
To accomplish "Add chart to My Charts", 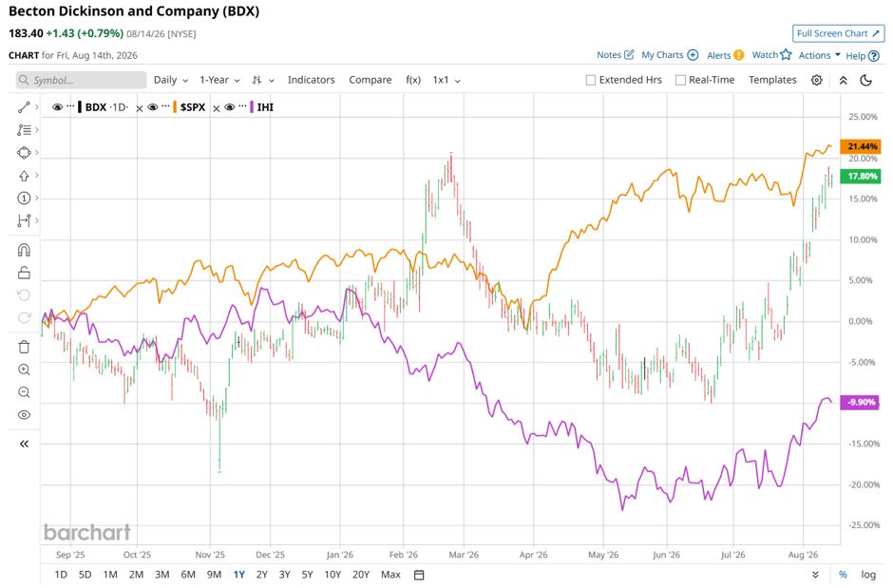I will [670, 55].
